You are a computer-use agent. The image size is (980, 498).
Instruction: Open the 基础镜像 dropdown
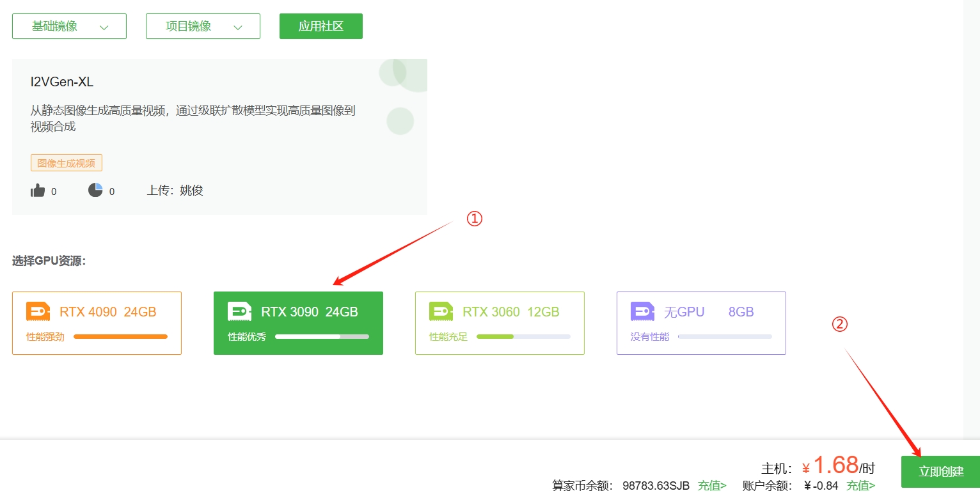[x=69, y=26]
